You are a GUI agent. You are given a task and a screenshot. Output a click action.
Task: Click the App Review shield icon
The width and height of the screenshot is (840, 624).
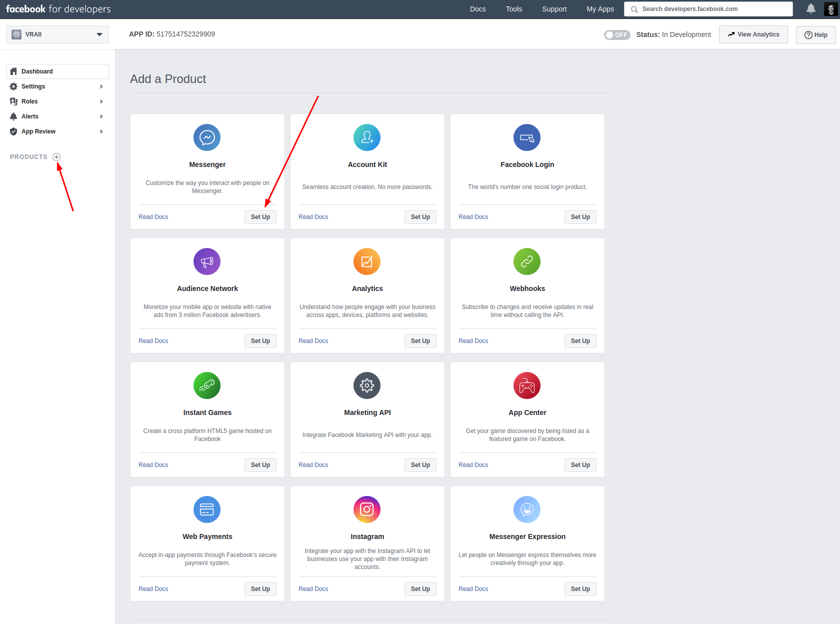pyautogui.click(x=13, y=131)
